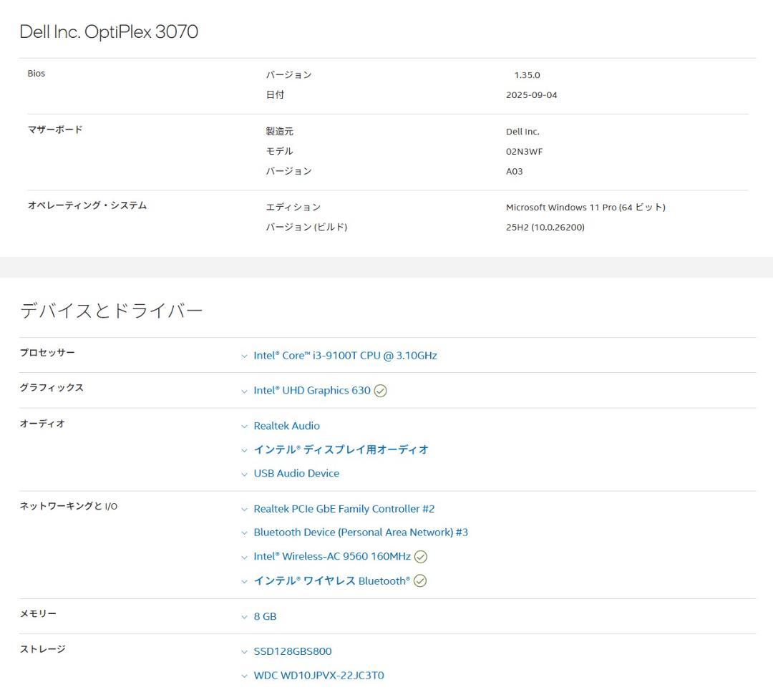Click the Dell Inc. OptiPlex 3070 heading
Viewport: 773px width, 700px height.
[x=110, y=31]
